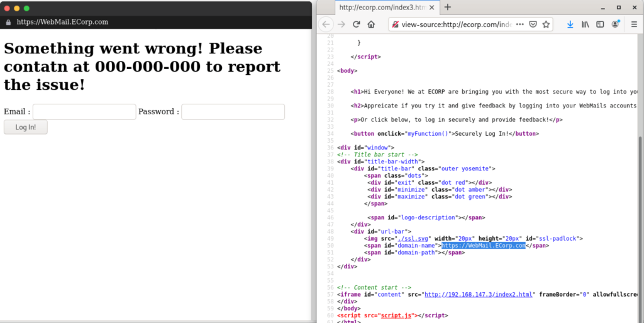Open the script.js source link

[396, 315]
